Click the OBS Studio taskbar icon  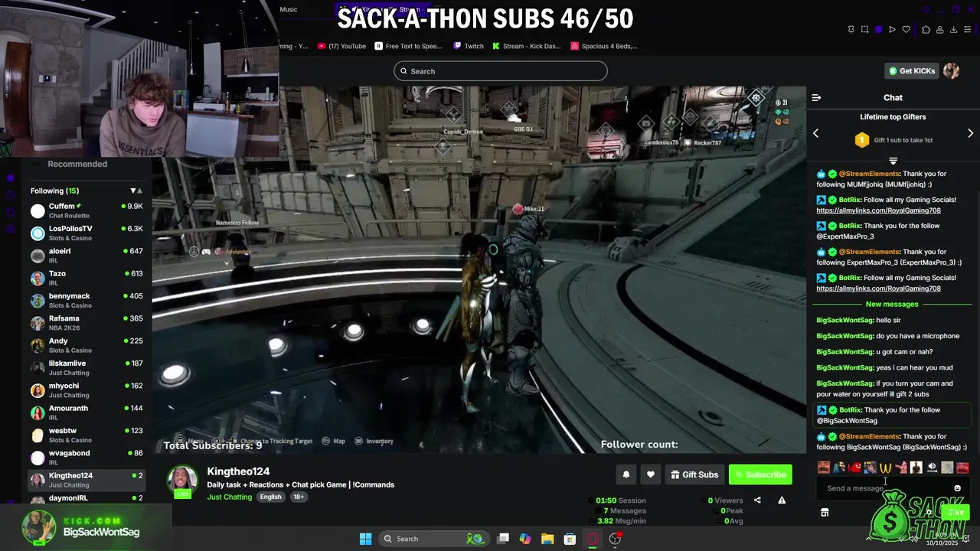point(616,539)
